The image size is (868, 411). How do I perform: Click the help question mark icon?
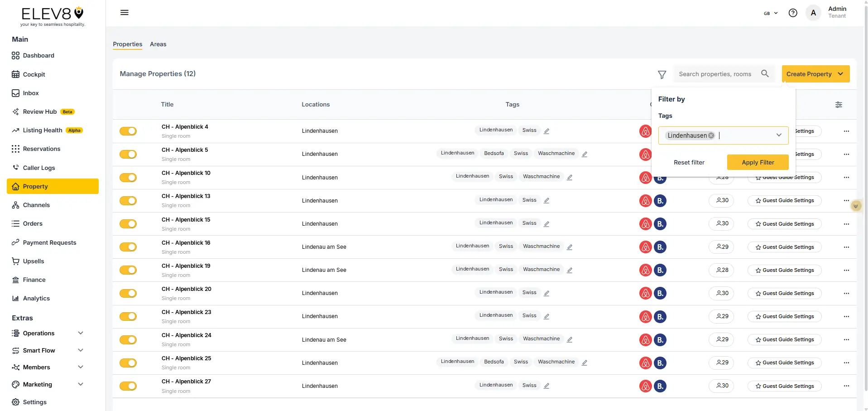click(793, 13)
